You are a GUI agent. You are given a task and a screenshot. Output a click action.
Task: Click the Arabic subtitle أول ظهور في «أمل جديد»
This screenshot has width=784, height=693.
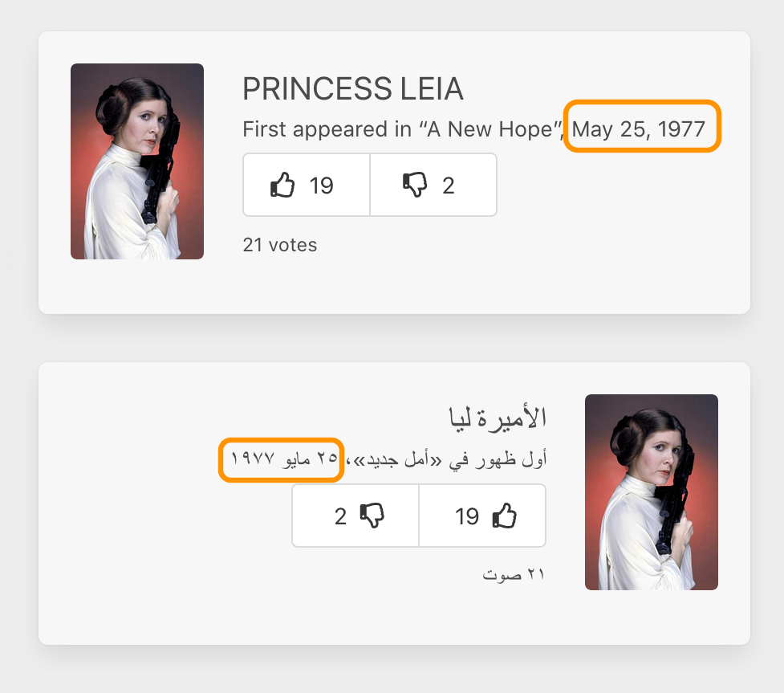[x=445, y=458]
